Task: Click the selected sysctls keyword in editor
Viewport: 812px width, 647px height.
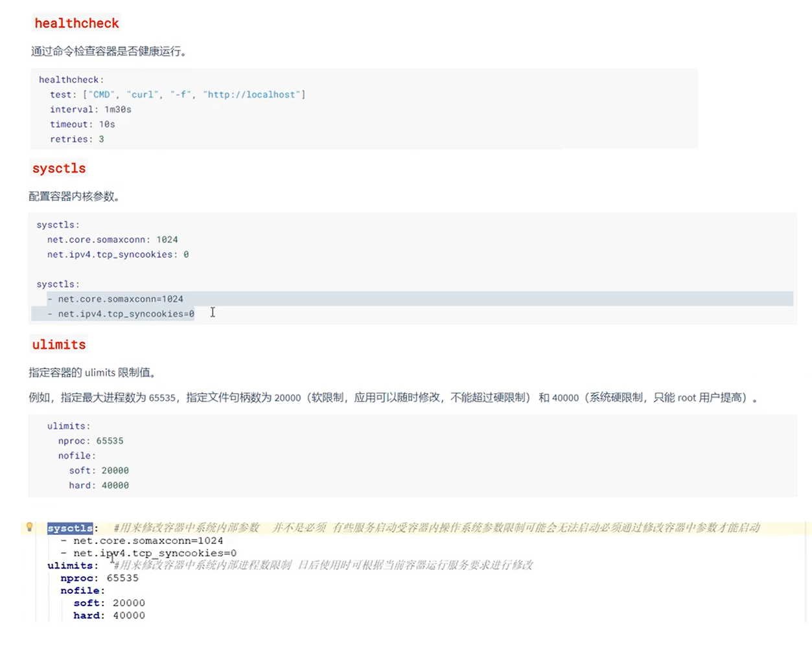Action: (x=70, y=528)
